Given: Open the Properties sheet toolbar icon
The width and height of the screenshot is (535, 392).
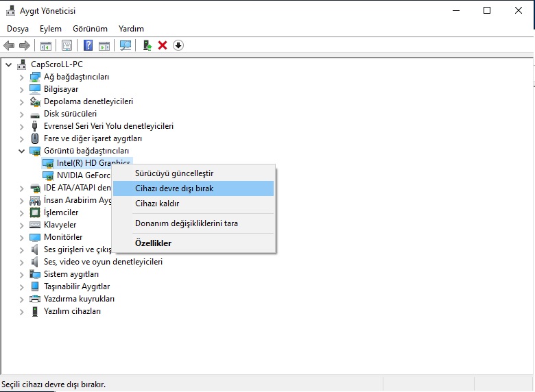Looking at the screenshot, I should click(67, 45).
